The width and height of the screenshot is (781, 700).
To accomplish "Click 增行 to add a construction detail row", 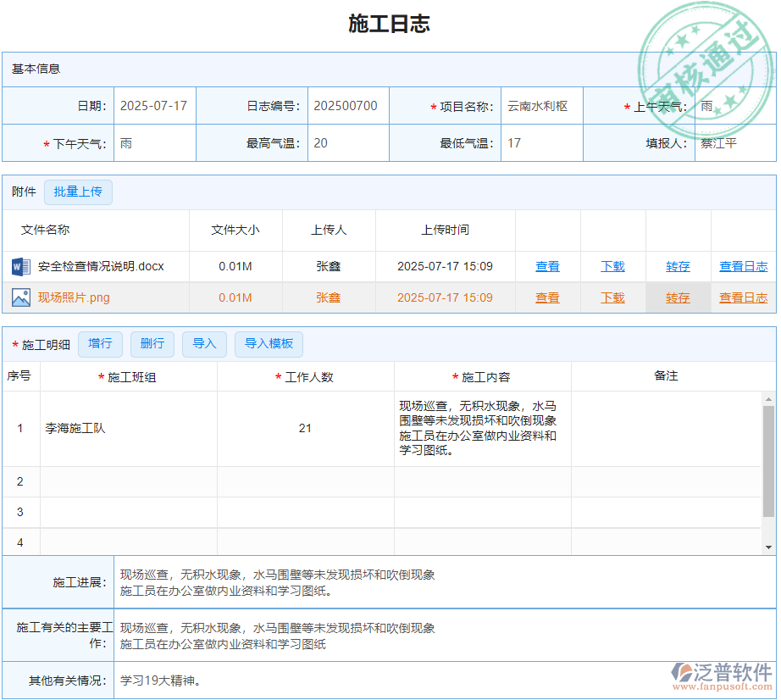I will click(x=100, y=344).
